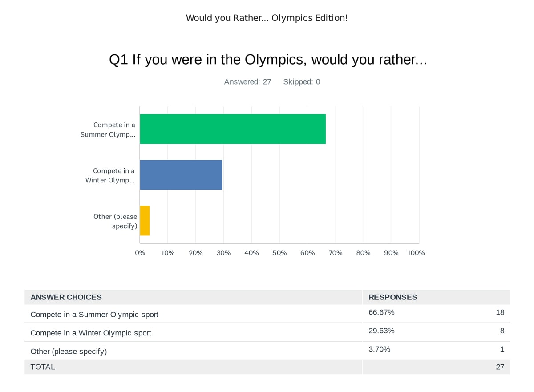534x392 pixels.
Task: Click the TOTAL row label
Action: pyautogui.click(x=43, y=367)
